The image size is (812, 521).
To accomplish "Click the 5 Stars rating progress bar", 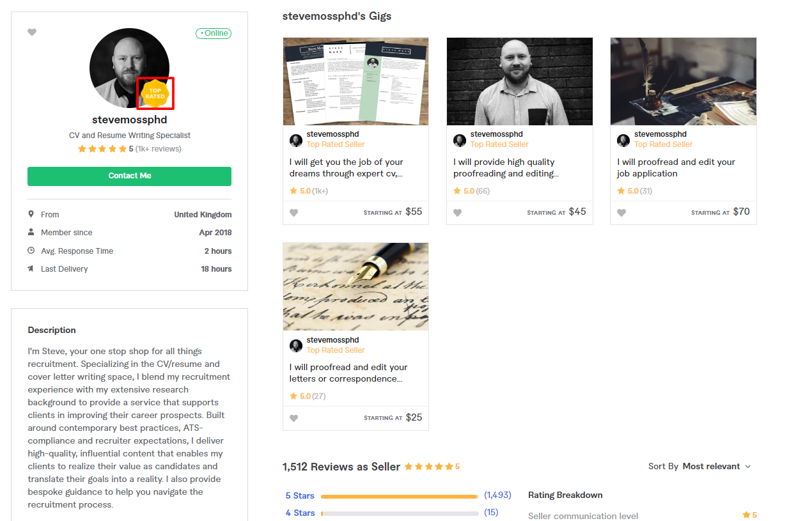I will tap(400, 496).
